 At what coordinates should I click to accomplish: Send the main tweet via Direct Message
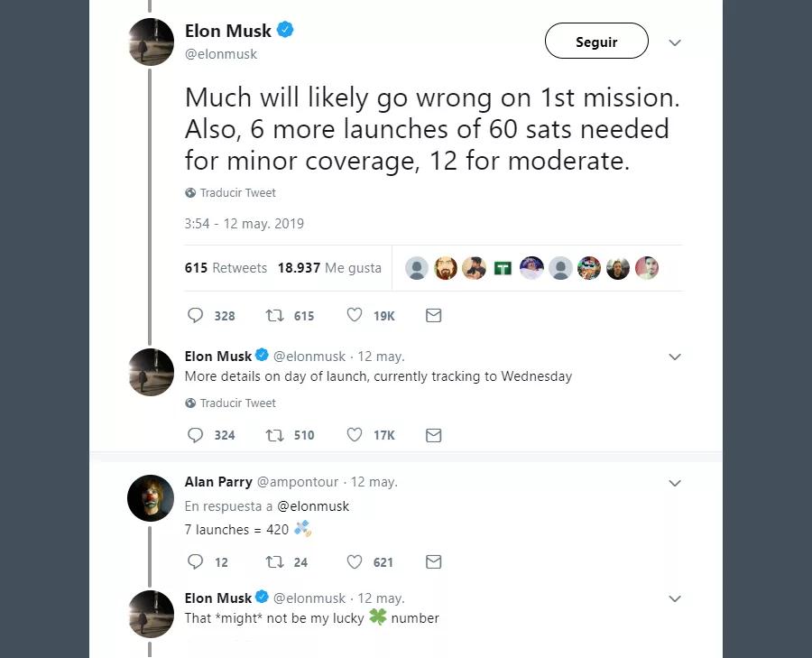[x=433, y=315]
